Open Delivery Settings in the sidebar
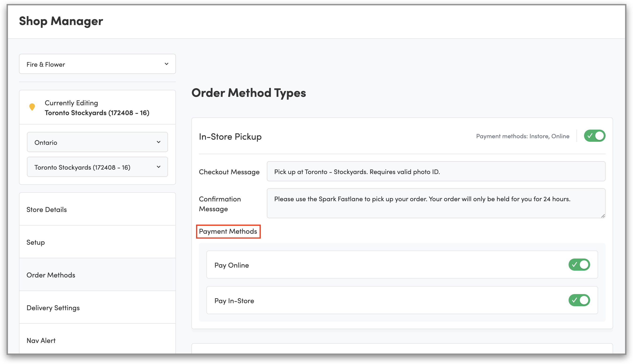 tap(53, 308)
